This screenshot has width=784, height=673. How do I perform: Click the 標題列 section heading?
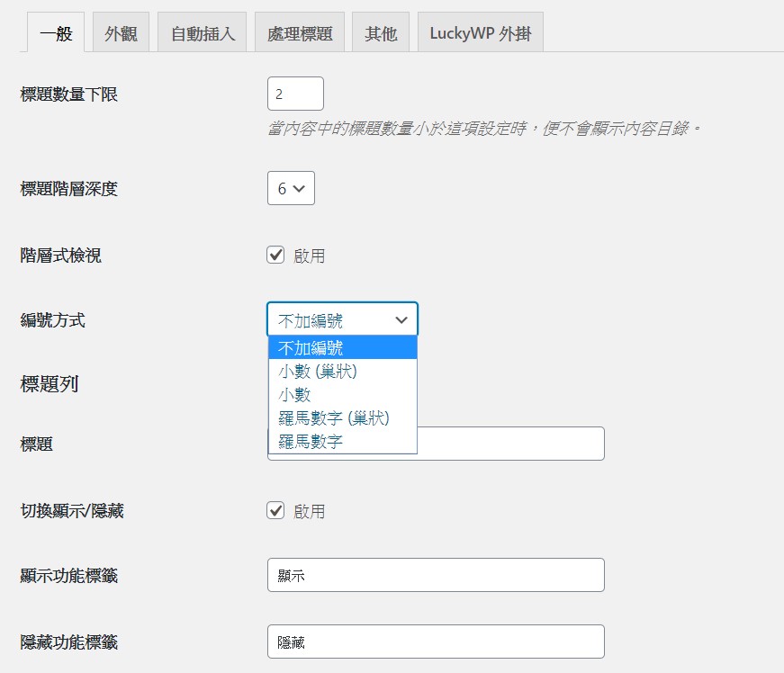(50, 384)
